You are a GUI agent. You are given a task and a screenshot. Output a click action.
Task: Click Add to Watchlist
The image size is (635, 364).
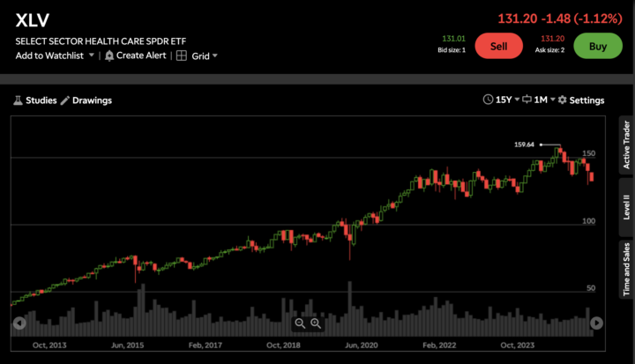pyautogui.click(x=49, y=56)
